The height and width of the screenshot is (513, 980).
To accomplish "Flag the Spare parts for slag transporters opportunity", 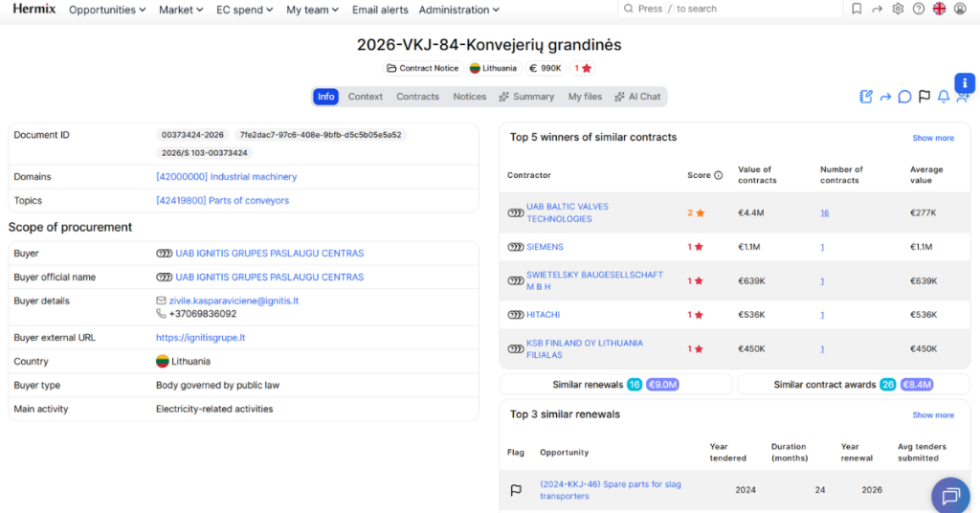I will pos(516,490).
